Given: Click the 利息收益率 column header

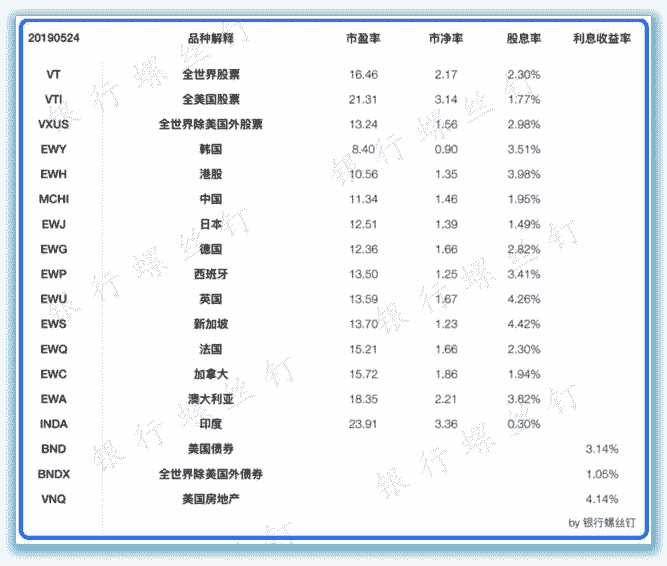Looking at the screenshot, I should [602, 38].
